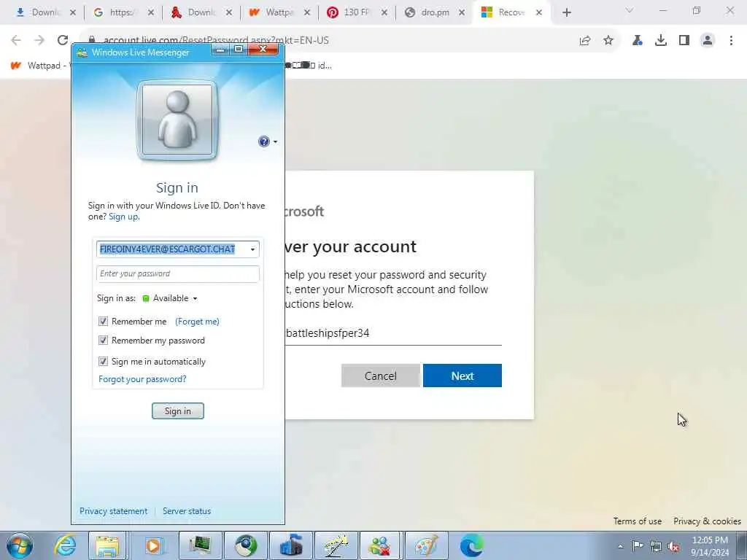The height and width of the screenshot is (560, 747).
Task: Open Terms of use link
Action: (x=638, y=521)
